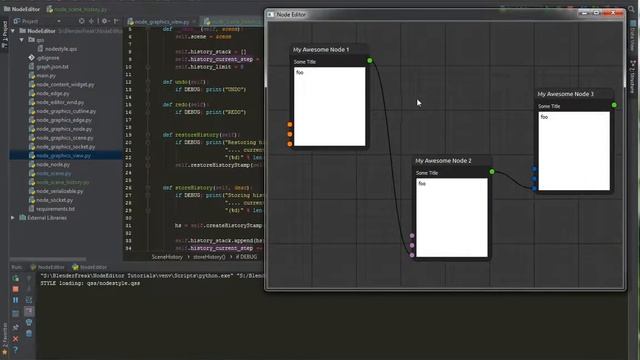Open the Structure tool window tab
The image size is (640, 360).
click(x=633, y=77)
